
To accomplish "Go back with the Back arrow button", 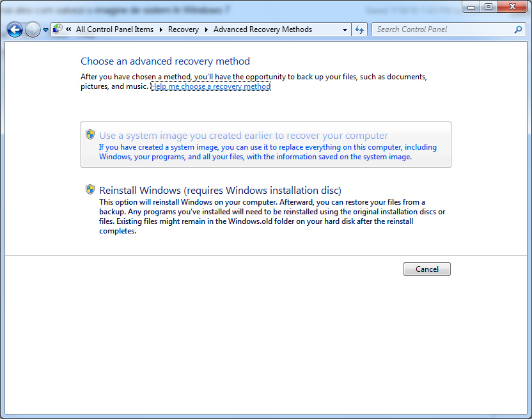I will [15, 29].
